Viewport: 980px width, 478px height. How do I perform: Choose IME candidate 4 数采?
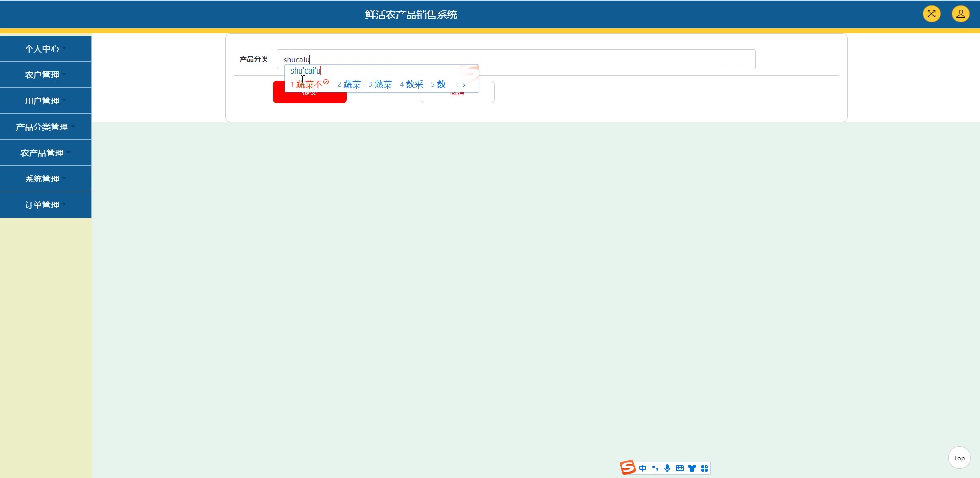pyautogui.click(x=411, y=84)
